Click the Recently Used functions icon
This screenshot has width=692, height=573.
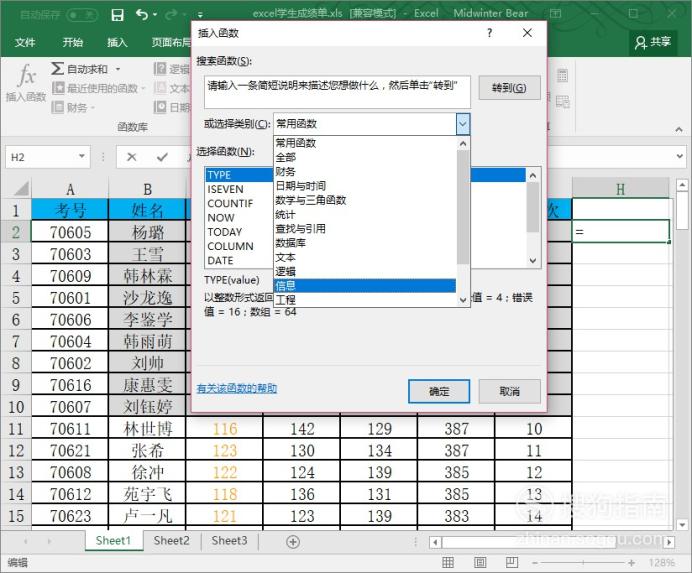pos(58,88)
